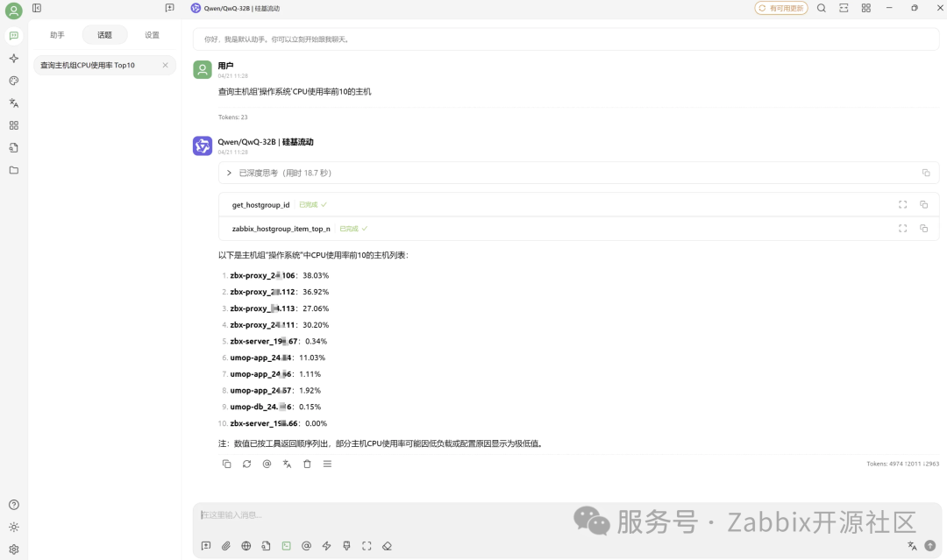Delete the assistant message with trash icon
The height and width of the screenshot is (560, 947).
[307, 464]
